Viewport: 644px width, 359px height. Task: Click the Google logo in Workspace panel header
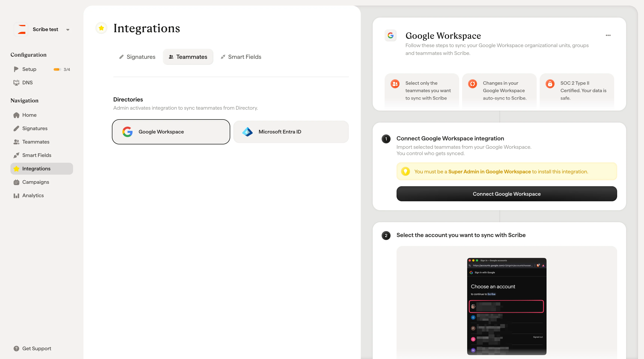[x=391, y=36]
